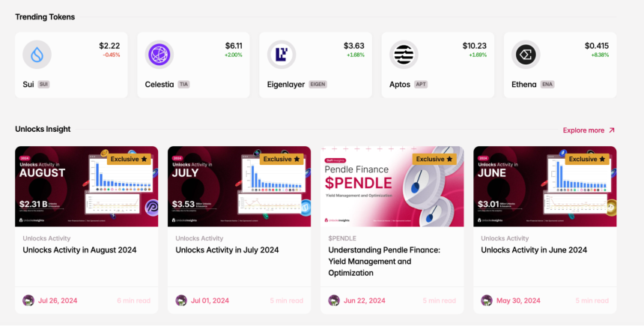
Task: Open Unlocks Activity in July 2024 article title
Action: tap(227, 250)
